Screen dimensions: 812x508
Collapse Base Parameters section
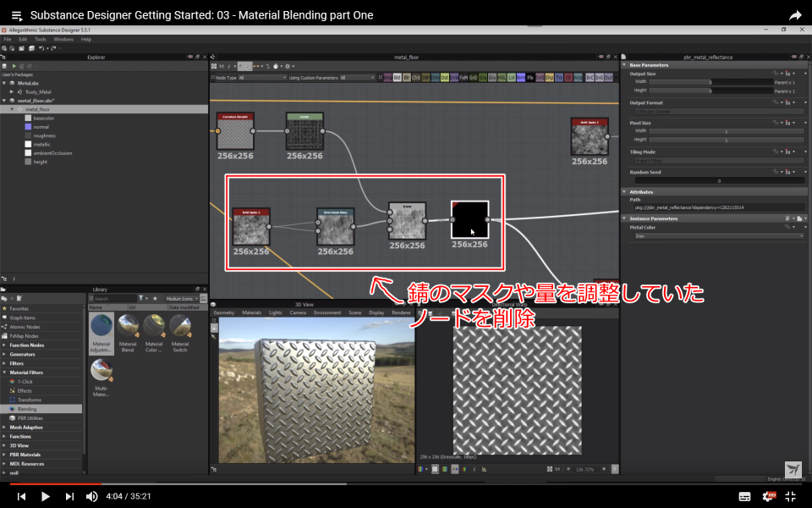pos(624,65)
